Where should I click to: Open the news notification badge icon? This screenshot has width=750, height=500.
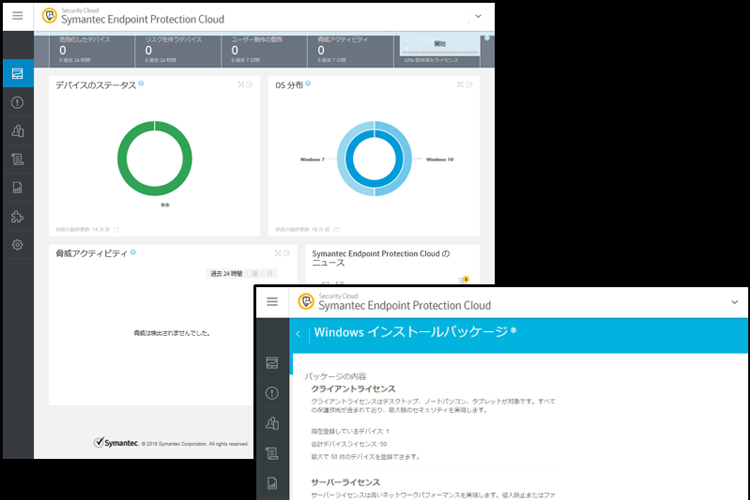pyautogui.click(x=464, y=279)
